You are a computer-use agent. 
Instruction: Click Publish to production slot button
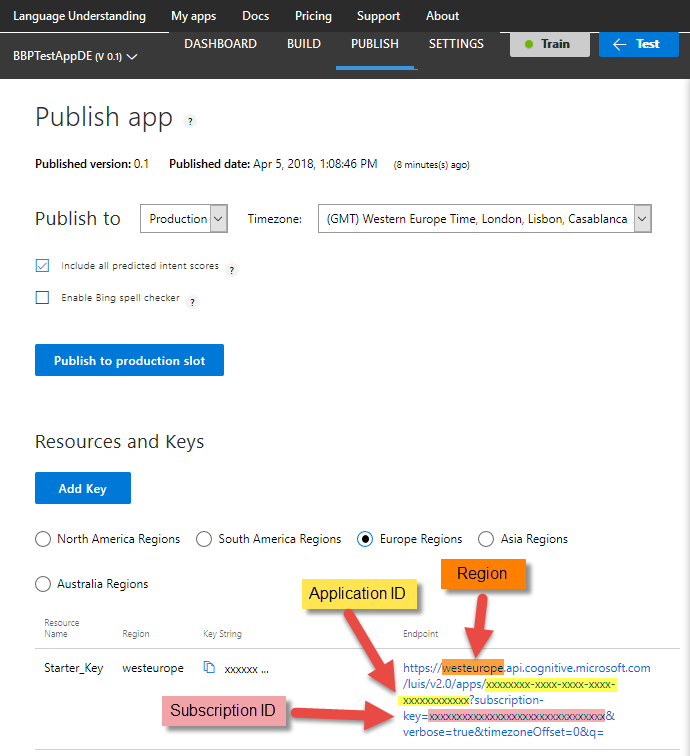(129, 361)
